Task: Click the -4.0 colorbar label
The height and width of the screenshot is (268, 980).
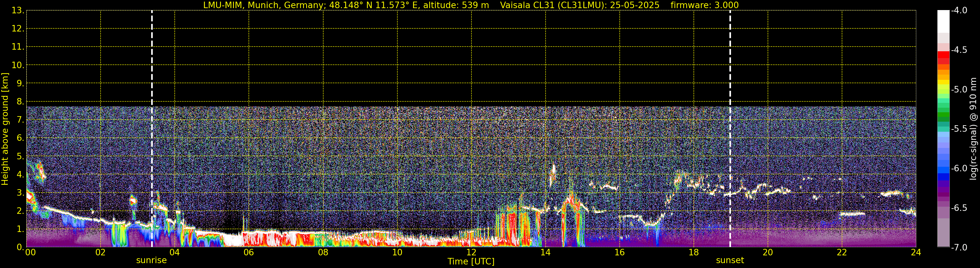Action: coord(959,10)
